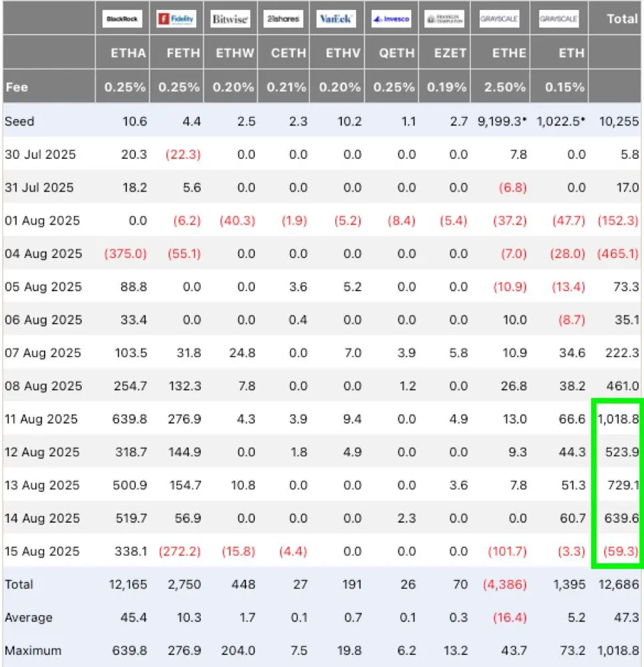Viewport: 644px width, 667px height.
Task: Click the 0.19% fee under EZET
Action: (x=447, y=86)
